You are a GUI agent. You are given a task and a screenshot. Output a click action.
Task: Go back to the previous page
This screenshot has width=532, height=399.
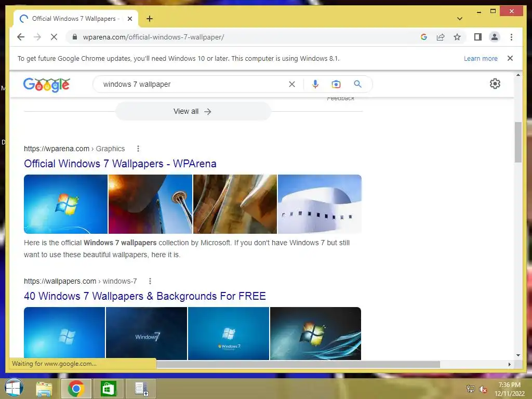[21, 37]
